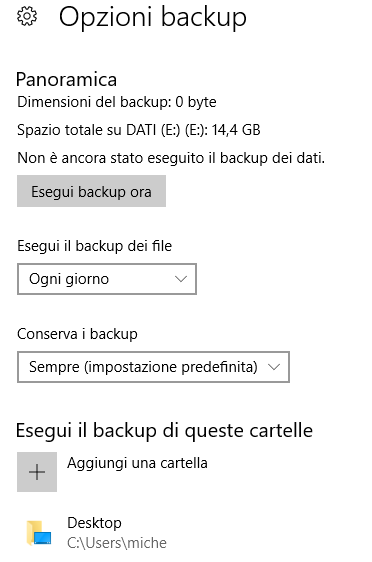Viewport: 372px width, 562px height.
Task: Open the Sempre (impostazione predefinita) dropdown
Action: (153, 367)
